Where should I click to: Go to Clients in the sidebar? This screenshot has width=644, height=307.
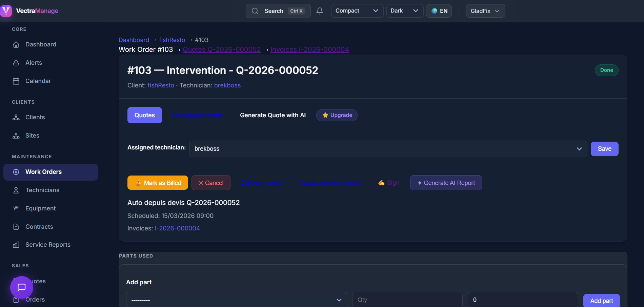click(x=51, y=117)
